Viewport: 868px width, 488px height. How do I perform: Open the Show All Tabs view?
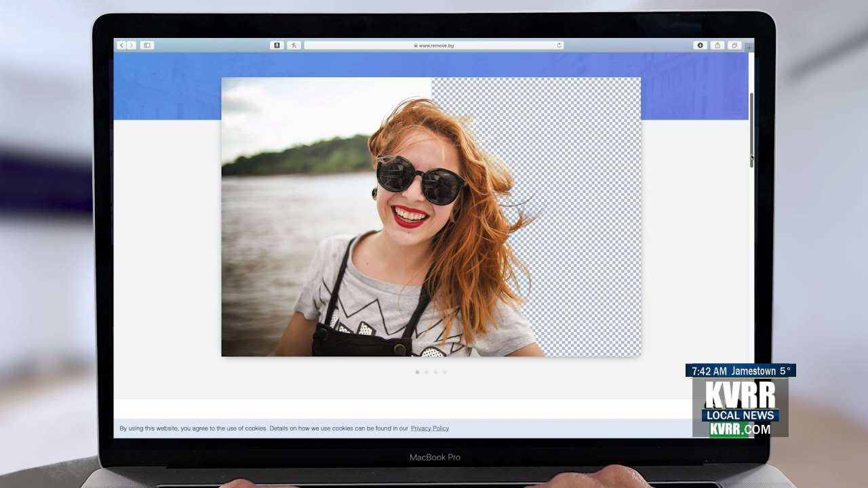(x=734, y=45)
